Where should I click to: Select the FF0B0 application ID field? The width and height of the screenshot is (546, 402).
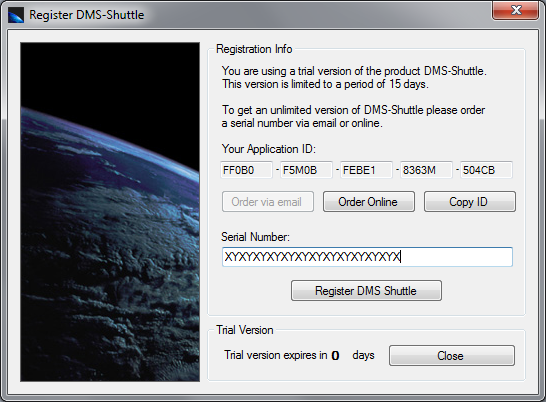click(246, 170)
